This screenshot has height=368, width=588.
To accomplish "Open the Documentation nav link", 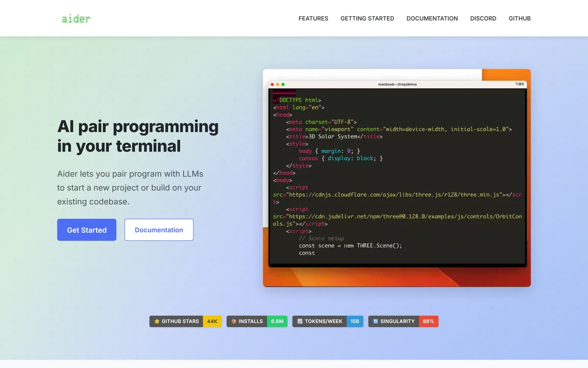I will [x=432, y=19].
